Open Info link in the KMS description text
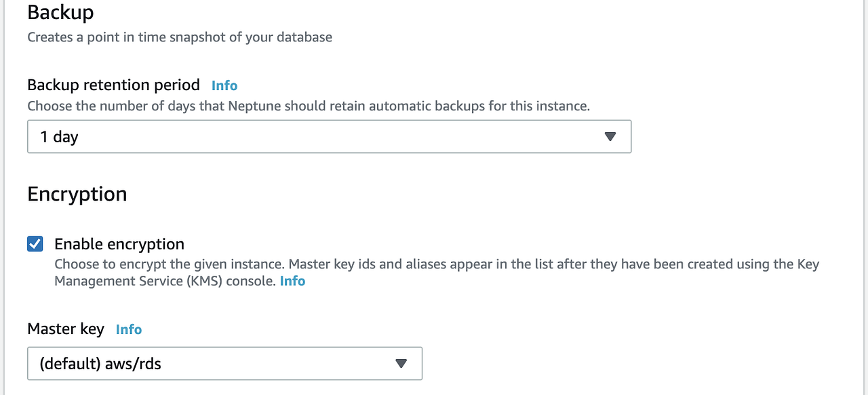Image resolution: width=868 pixels, height=395 pixels. pyautogui.click(x=292, y=280)
